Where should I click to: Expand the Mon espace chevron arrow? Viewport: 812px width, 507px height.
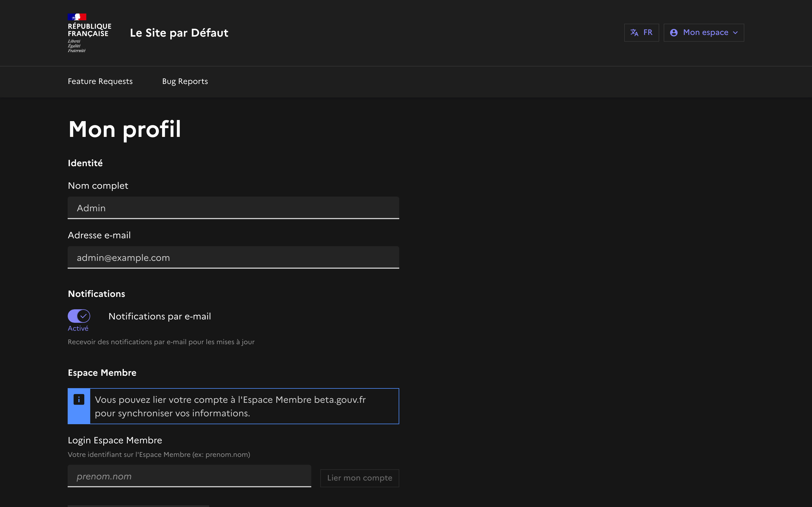click(x=736, y=33)
